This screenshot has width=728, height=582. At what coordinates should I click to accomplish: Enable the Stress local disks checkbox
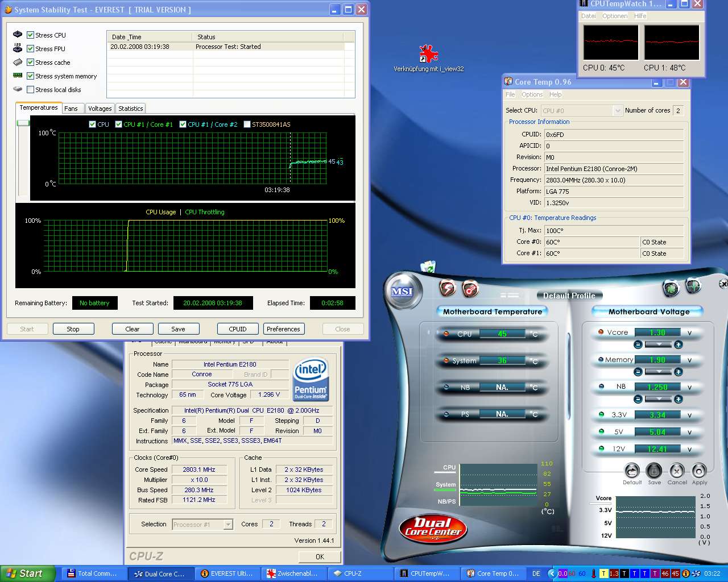31,90
